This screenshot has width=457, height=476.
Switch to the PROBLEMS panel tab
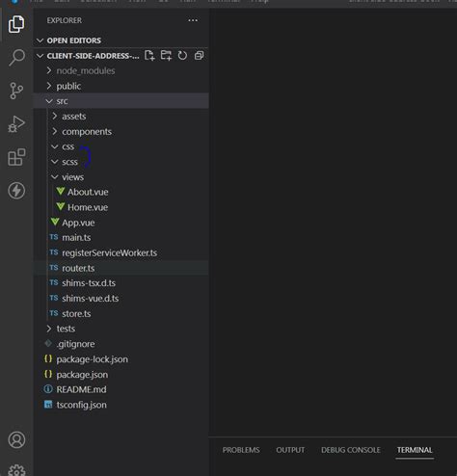tap(241, 450)
